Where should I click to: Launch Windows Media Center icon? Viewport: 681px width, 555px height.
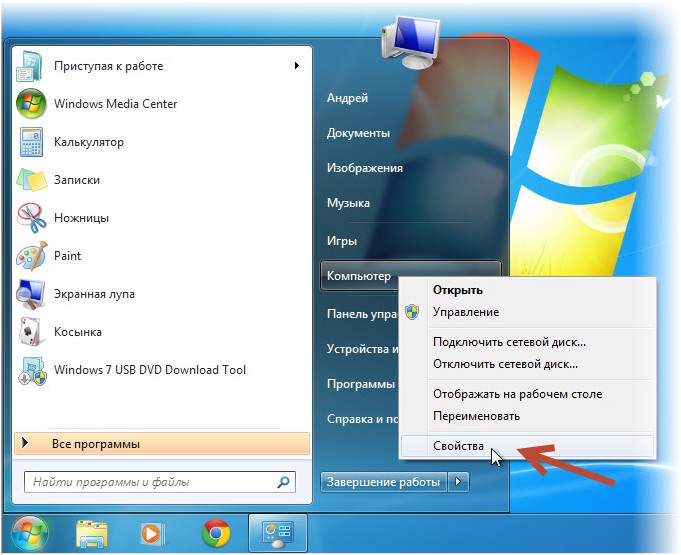click(31, 104)
